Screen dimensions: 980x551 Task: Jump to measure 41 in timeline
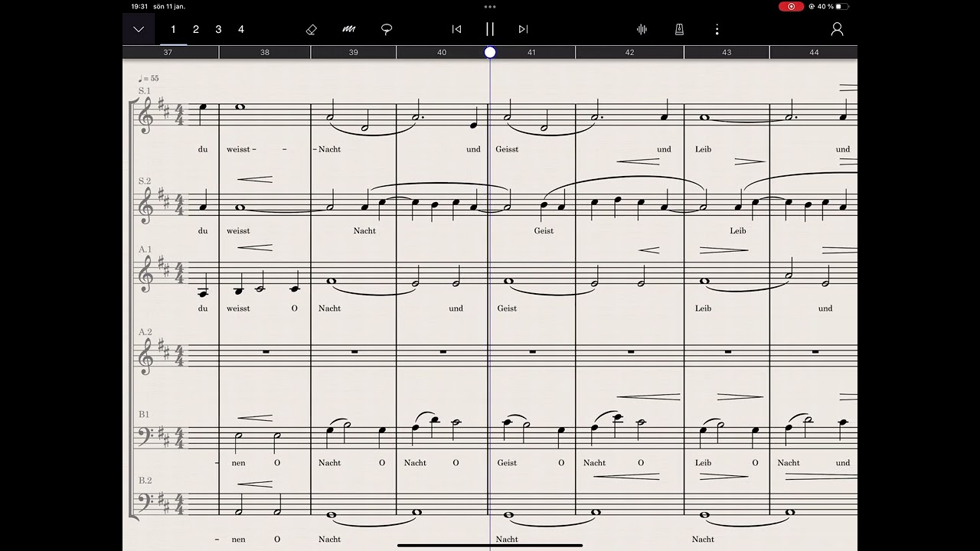point(531,52)
